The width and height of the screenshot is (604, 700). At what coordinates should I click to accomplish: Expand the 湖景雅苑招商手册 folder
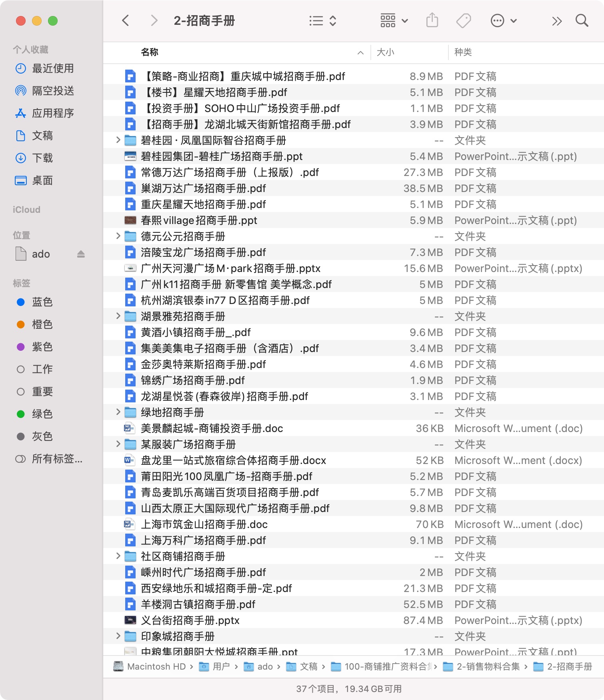pos(118,316)
